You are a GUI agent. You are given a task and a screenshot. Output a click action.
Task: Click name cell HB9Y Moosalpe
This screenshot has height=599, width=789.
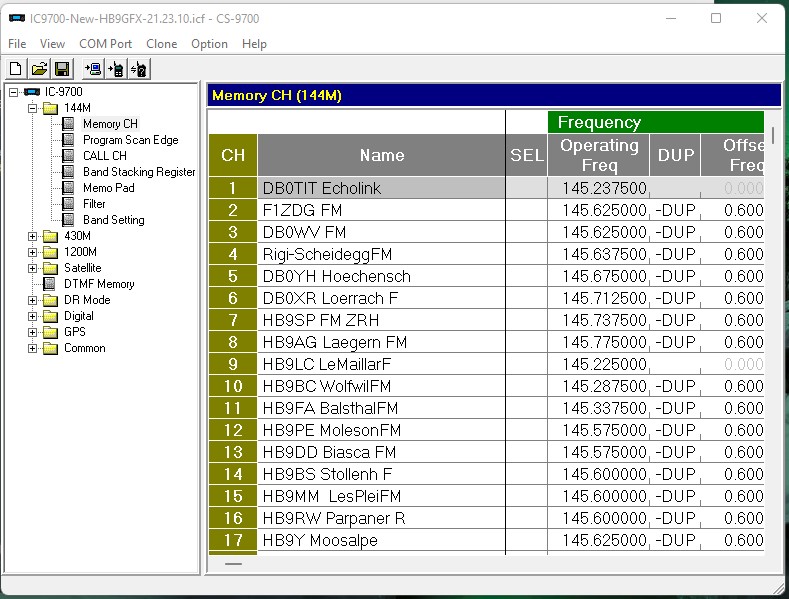[381, 540]
